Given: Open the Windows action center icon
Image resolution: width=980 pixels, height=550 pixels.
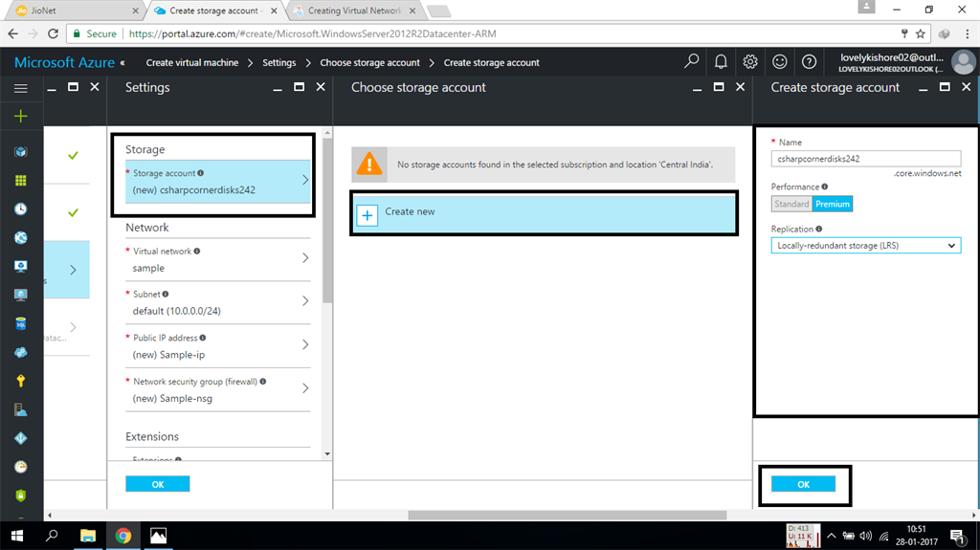Looking at the screenshot, I should click(957, 536).
